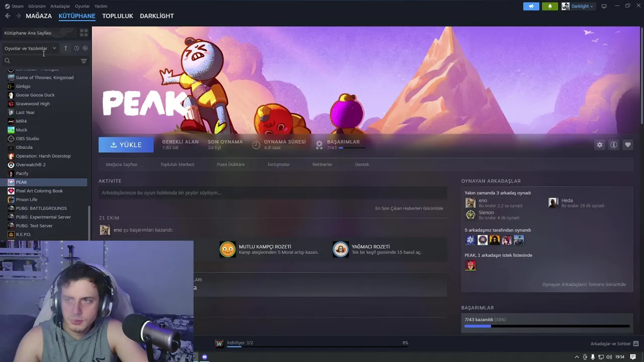Viewport: 644px width, 362px height.
Task: Add PEAK to favorites heart icon
Action: pos(628,145)
